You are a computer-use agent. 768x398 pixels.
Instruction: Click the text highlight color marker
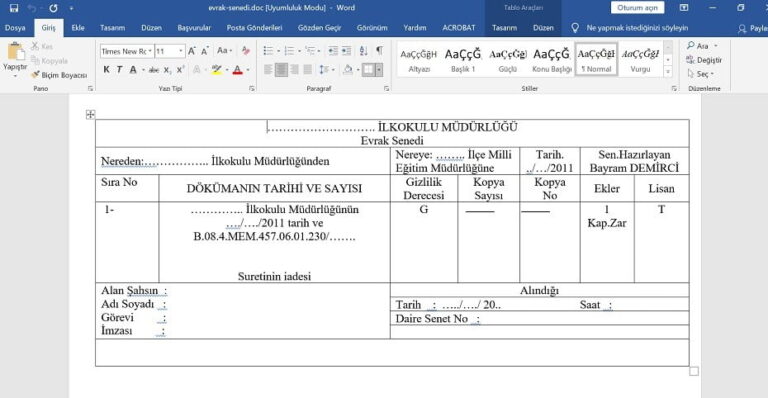coord(216,70)
